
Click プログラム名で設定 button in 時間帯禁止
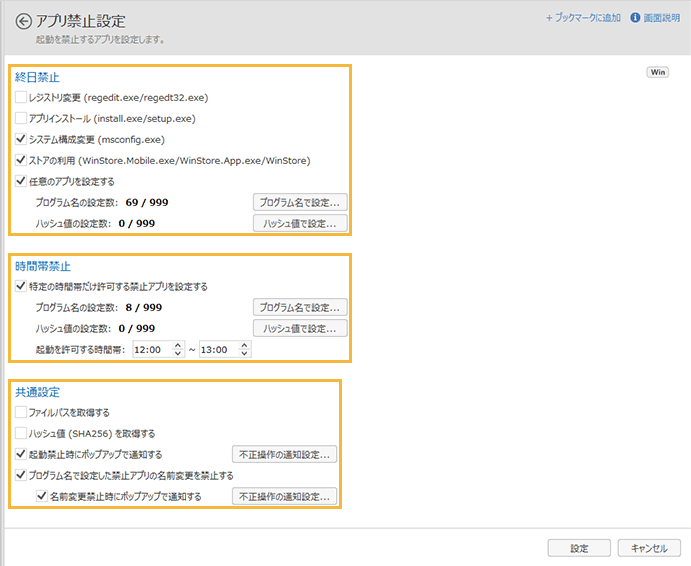pyautogui.click(x=300, y=307)
